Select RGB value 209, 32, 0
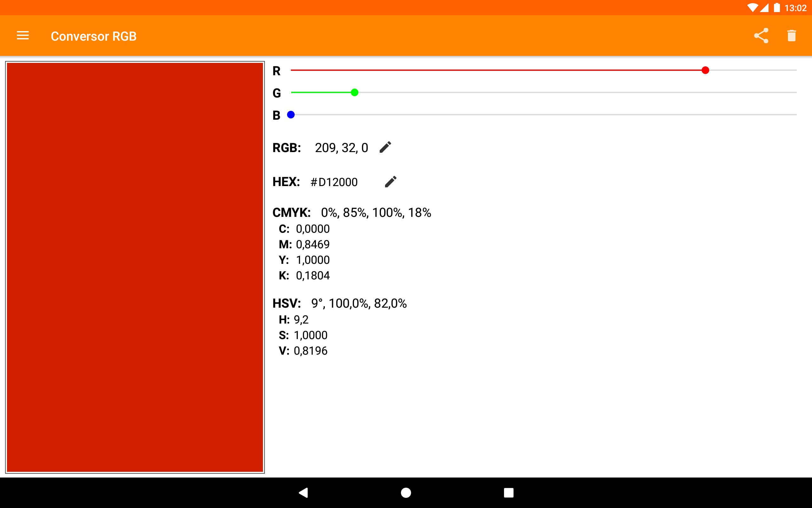812x508 pixels. (x=342, y=148)
